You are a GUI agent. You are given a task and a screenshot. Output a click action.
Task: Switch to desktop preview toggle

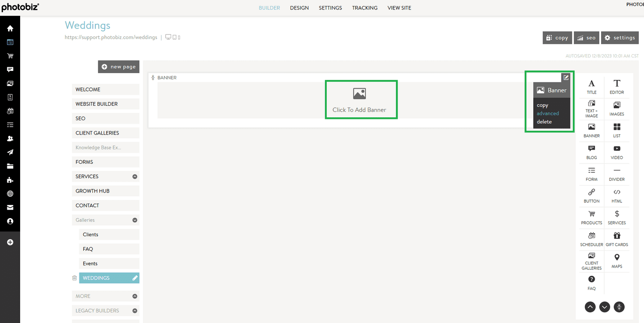[168, 37]
